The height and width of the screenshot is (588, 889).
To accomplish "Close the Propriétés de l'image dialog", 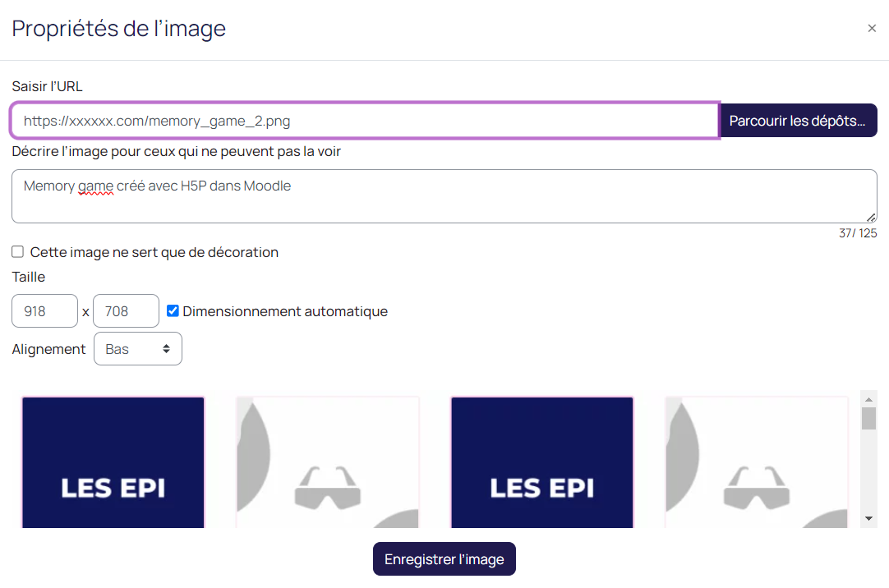I will [872, 28].
